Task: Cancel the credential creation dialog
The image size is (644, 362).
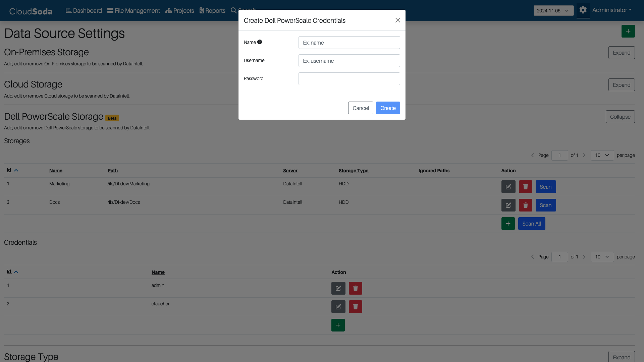Action: click(361, 108)
